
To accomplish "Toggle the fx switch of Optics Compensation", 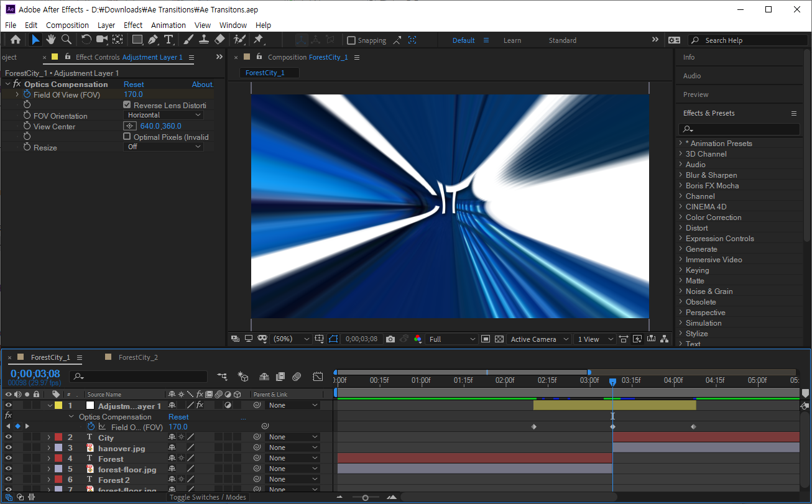I will coord(17,84).
